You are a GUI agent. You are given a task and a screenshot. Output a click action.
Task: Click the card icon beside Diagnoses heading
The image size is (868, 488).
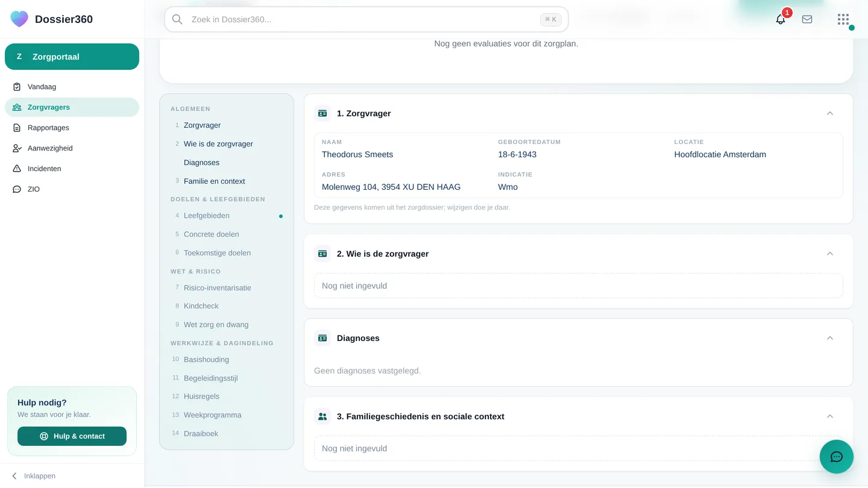322,338
